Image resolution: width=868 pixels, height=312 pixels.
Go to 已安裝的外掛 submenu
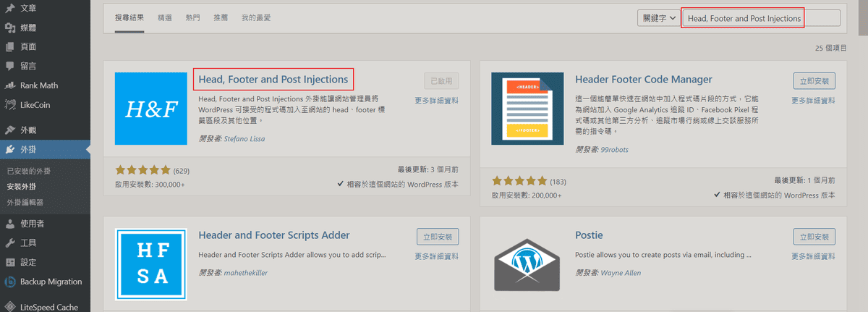pyautogui.click(x=29, y=172)
